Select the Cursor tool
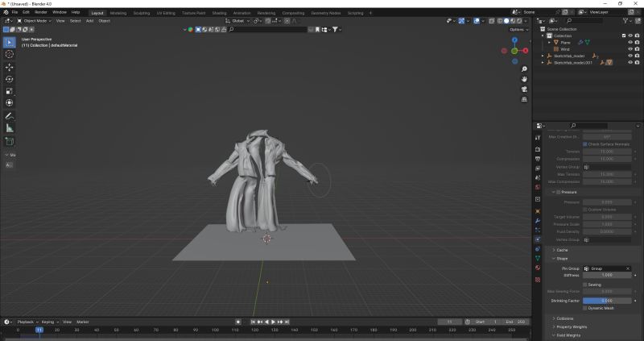Screen dimensions: 644x341 click(x=10, y=54)
